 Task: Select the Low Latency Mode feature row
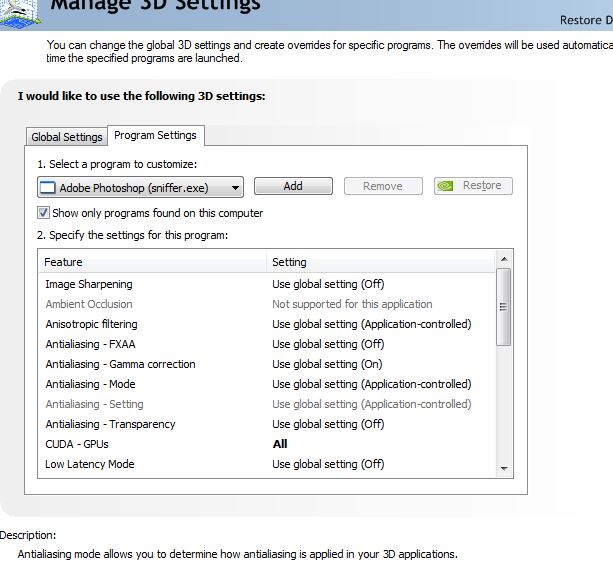tap(267, 464)
